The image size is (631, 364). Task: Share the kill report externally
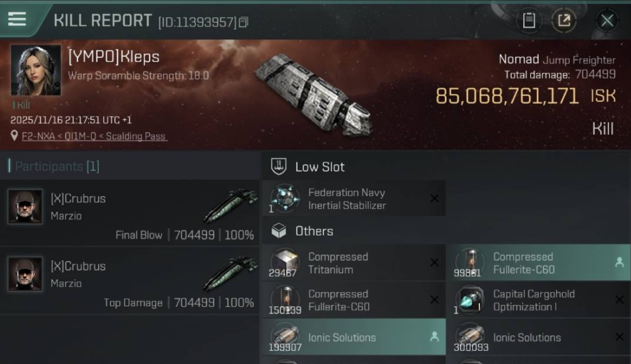coord(564,20)
